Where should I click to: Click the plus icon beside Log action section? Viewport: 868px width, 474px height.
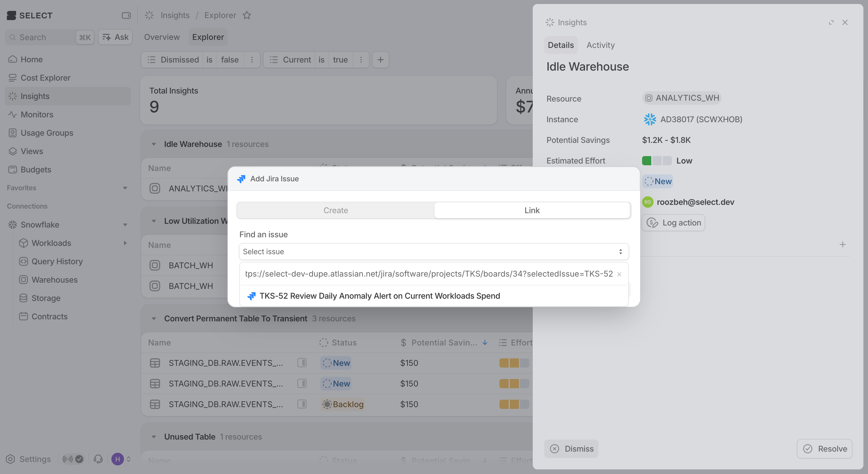(x=842, y=244)
